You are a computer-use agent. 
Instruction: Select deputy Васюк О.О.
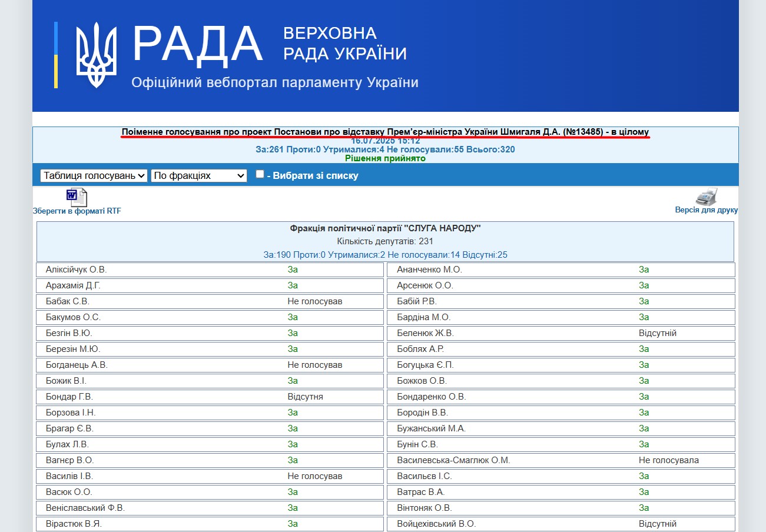click(x=69, y=492)
